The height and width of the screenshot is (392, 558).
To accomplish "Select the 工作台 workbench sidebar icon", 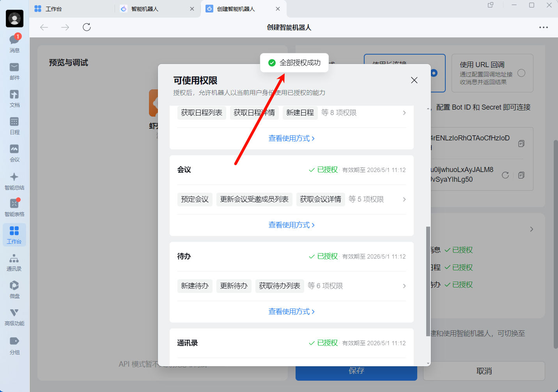I will 14,235.
